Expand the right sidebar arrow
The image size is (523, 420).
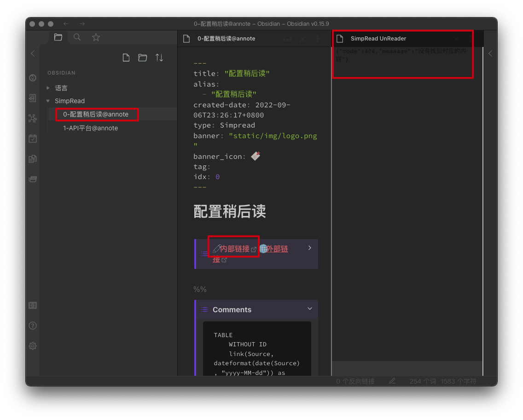[x=490, y=53]
